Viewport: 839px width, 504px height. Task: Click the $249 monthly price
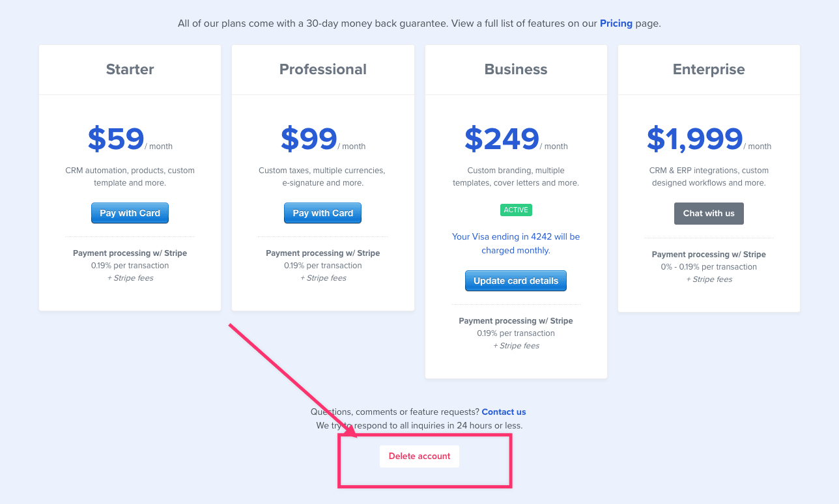[502, 139]
